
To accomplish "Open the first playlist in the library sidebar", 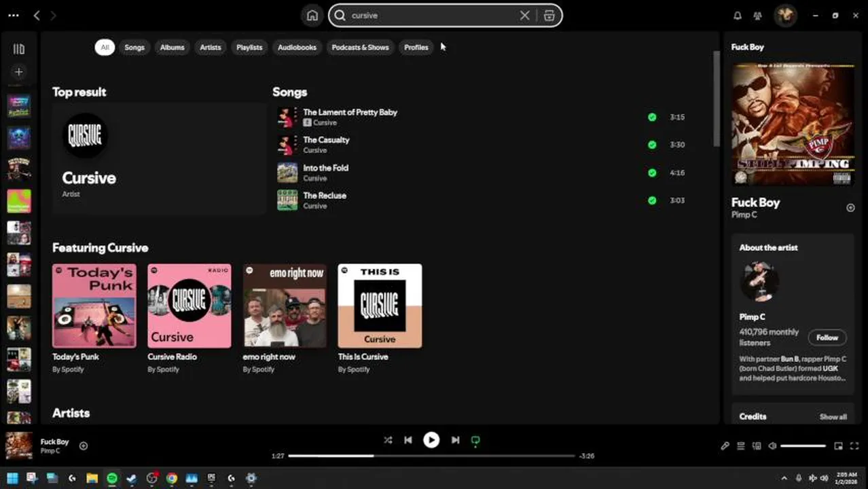I will [x=19, y=106].
